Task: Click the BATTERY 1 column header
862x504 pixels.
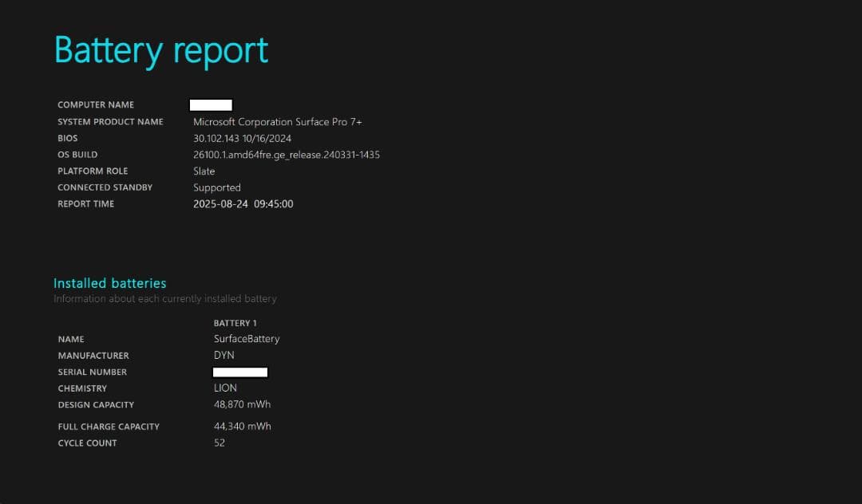Action: point(235,323)
